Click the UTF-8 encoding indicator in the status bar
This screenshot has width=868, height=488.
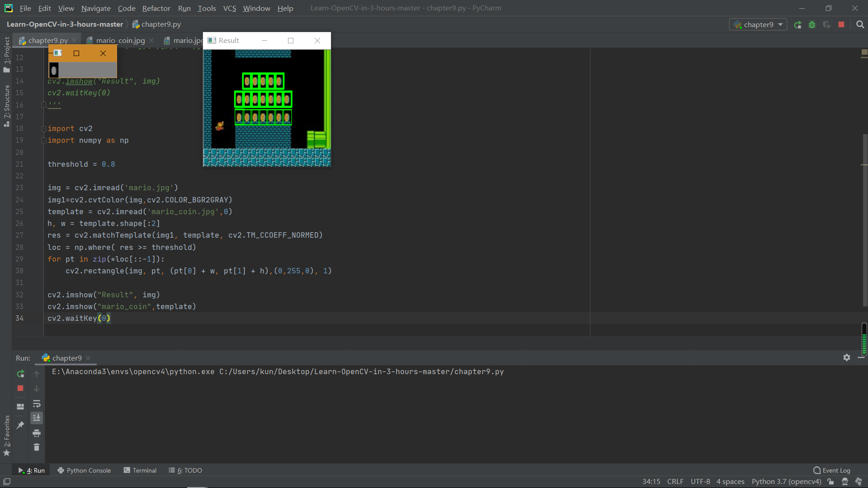pyautogui.click(x=700, y=482)
